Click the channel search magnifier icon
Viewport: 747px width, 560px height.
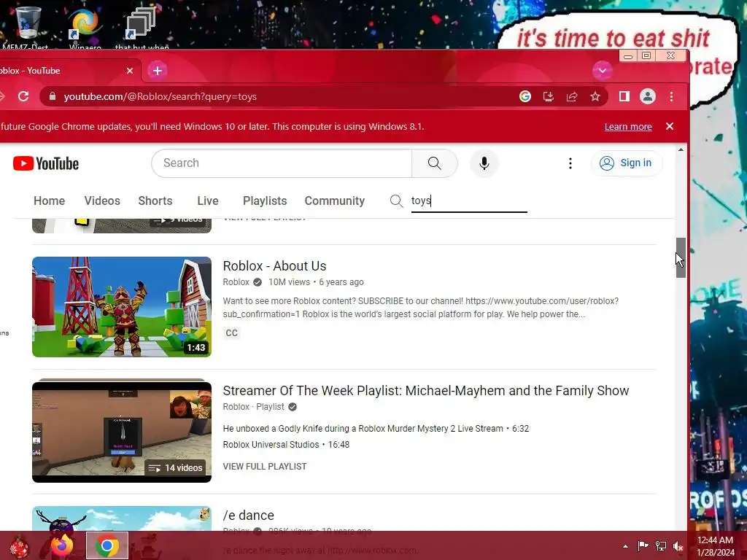pyautogui.click(x=396, y=201)
